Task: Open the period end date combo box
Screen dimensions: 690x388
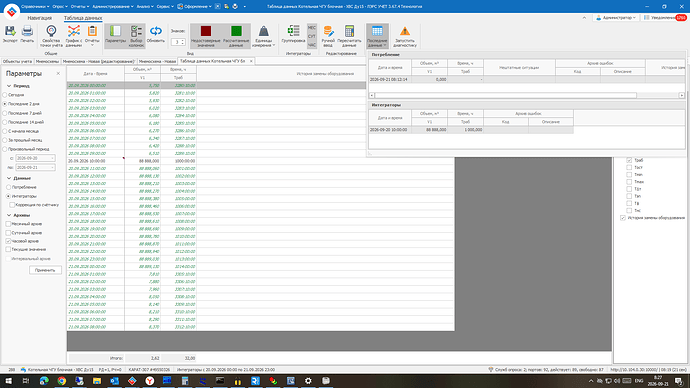Action: pyautogui.click(x=35, y=168)
